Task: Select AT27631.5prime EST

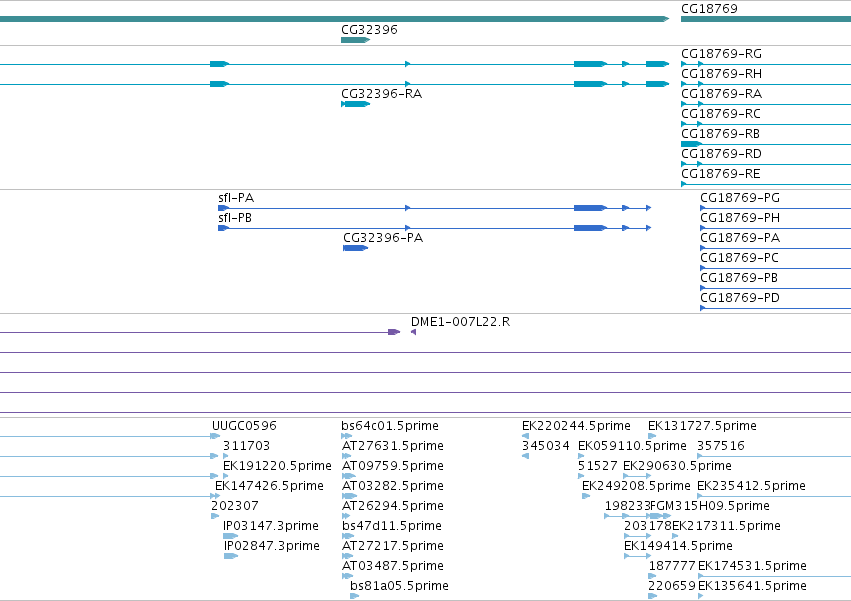Action: tap(346, 456)
